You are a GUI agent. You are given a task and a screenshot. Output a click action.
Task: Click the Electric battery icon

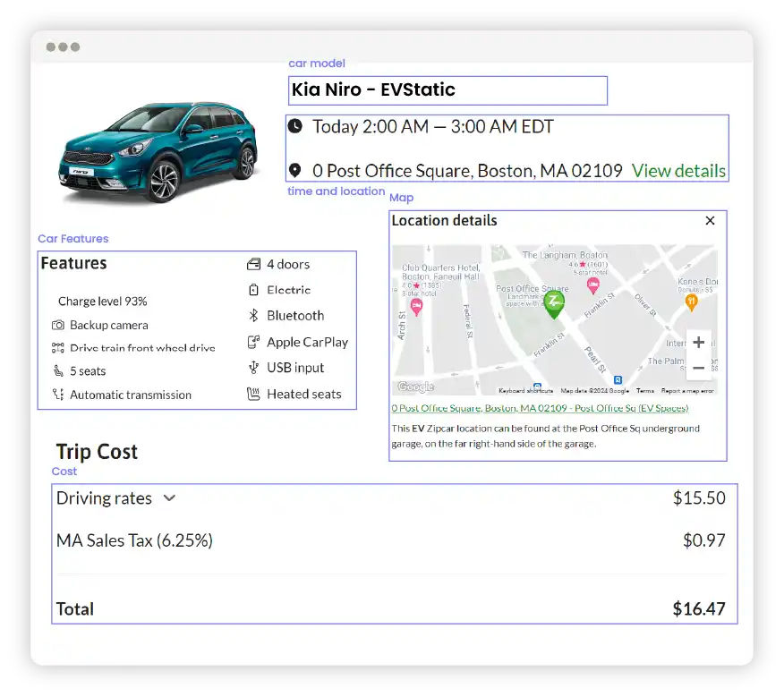tap(254, 290)
